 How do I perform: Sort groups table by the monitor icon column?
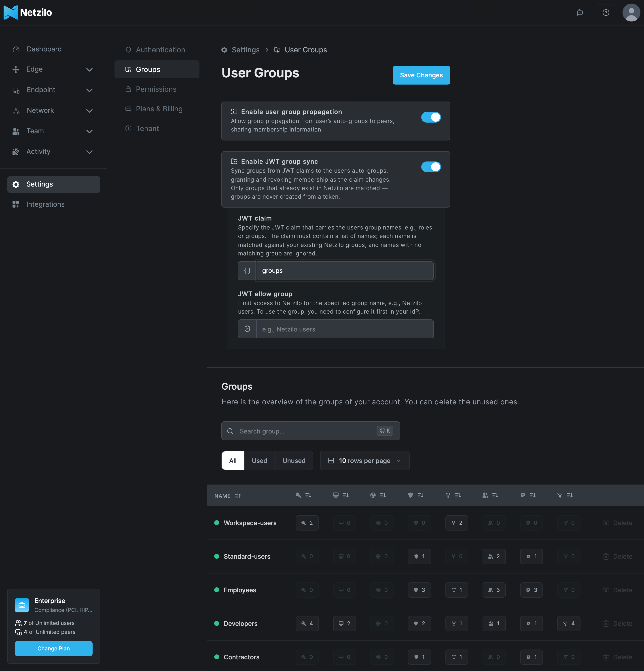tap(341, 495)
